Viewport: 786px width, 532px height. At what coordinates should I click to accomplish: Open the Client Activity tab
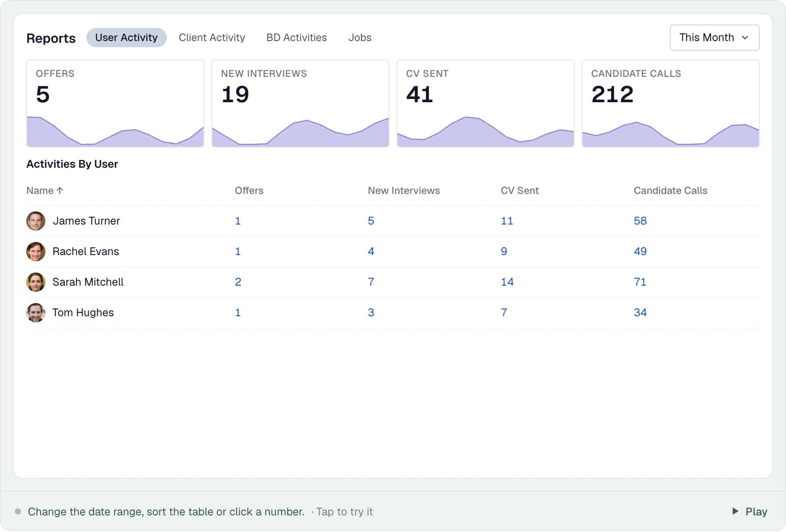[x=212, y=38]
